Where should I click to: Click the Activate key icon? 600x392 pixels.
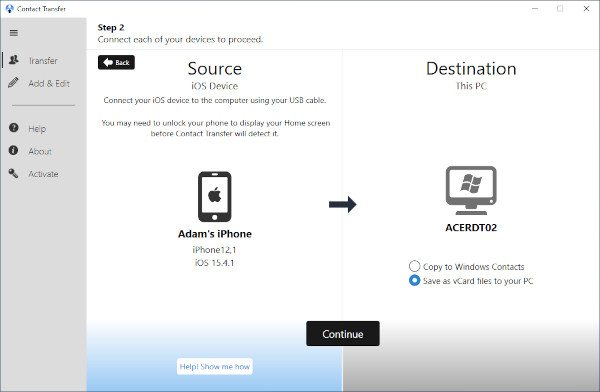tap(13, 173)
